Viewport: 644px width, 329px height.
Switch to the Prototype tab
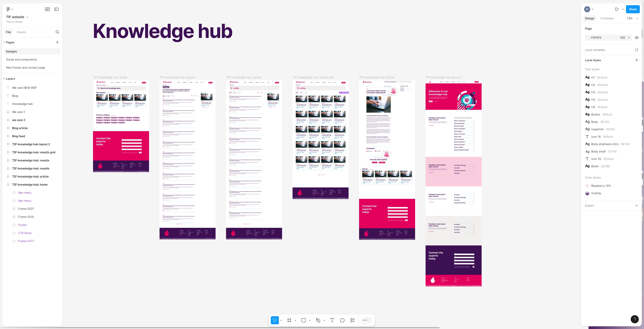(x=607, y=18)
